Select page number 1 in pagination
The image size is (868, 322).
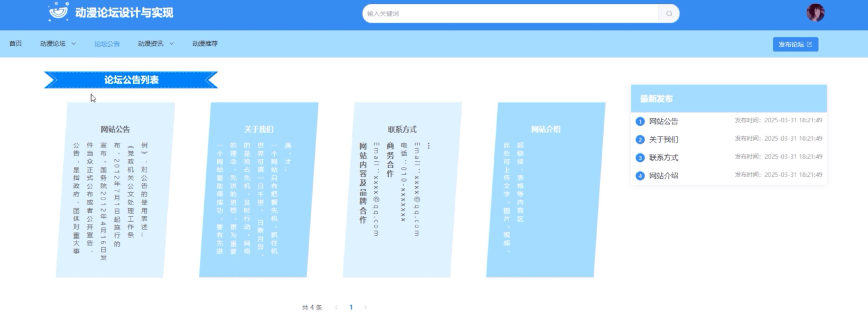(x=351, y=307)
